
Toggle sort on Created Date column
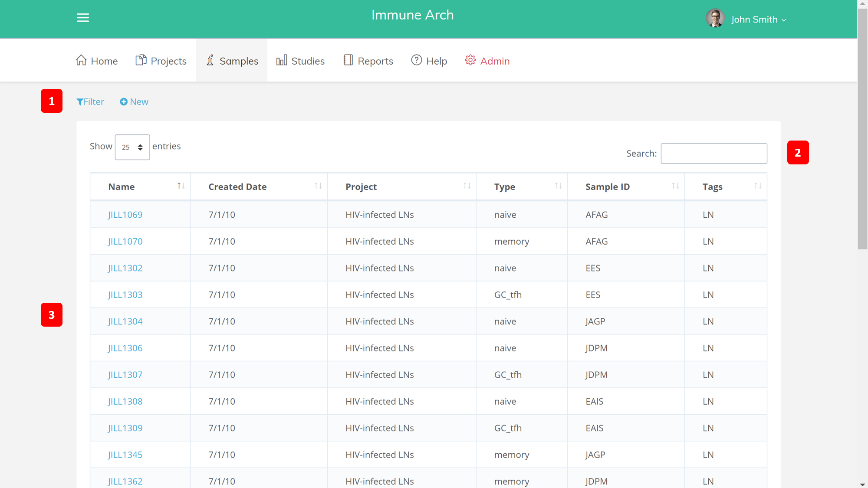pos(318,186)
